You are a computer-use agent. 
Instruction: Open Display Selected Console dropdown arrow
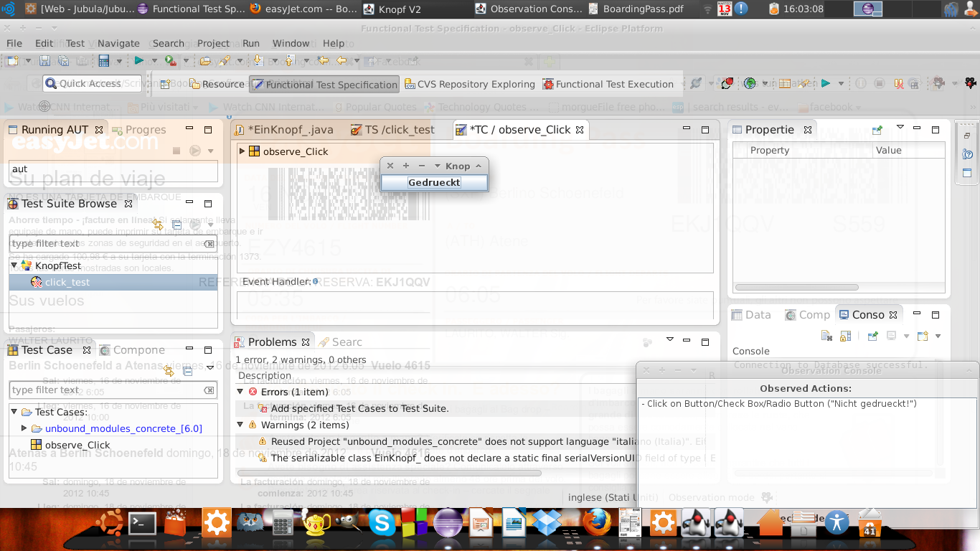(906, 336)
